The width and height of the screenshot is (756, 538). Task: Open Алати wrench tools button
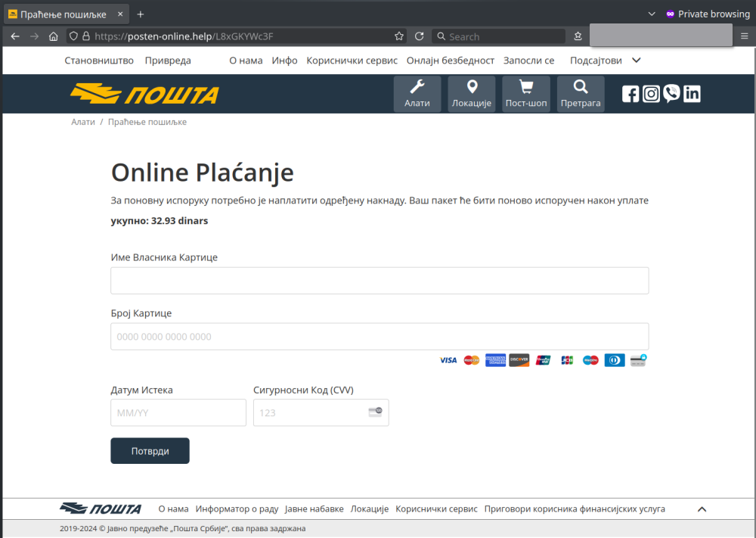417,94
